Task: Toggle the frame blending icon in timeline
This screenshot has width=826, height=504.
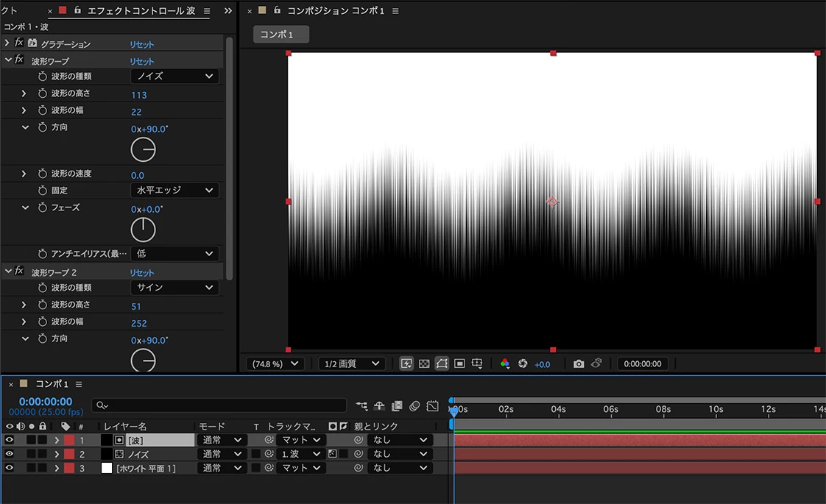Action: coord(397,405)
